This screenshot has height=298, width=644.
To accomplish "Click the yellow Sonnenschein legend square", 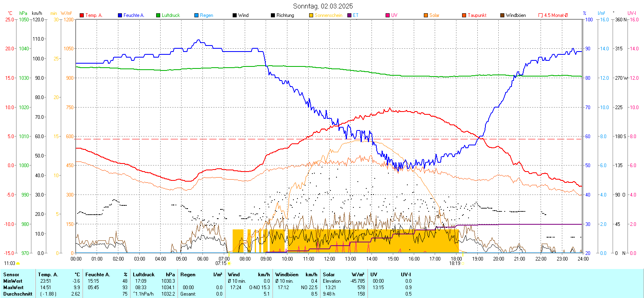I will (311, 15).
